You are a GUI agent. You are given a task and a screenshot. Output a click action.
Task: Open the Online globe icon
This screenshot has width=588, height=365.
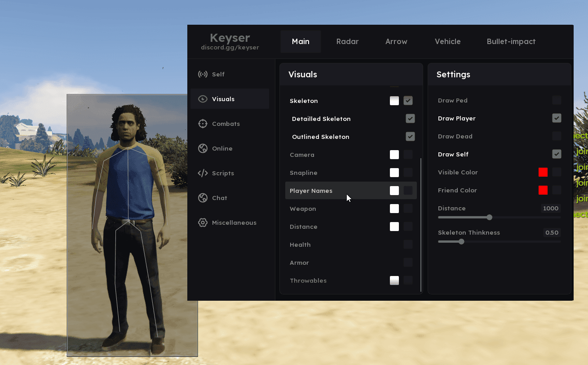tap(203, 148)
